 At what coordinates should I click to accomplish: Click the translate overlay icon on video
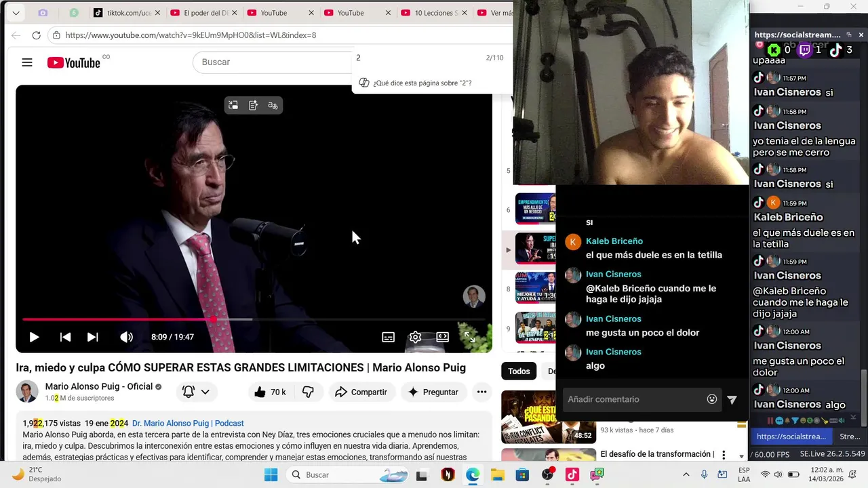[x=273, y=105]
